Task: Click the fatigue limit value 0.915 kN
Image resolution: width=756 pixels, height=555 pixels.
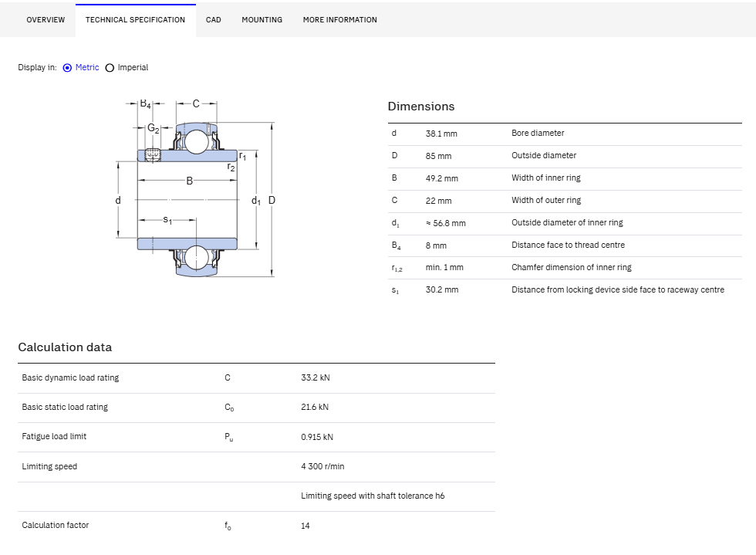Action: [317, 437]
